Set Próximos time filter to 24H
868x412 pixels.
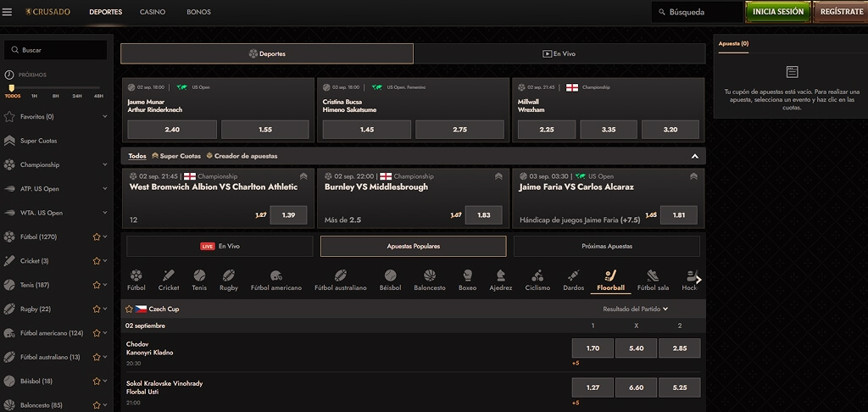[77, 96]
